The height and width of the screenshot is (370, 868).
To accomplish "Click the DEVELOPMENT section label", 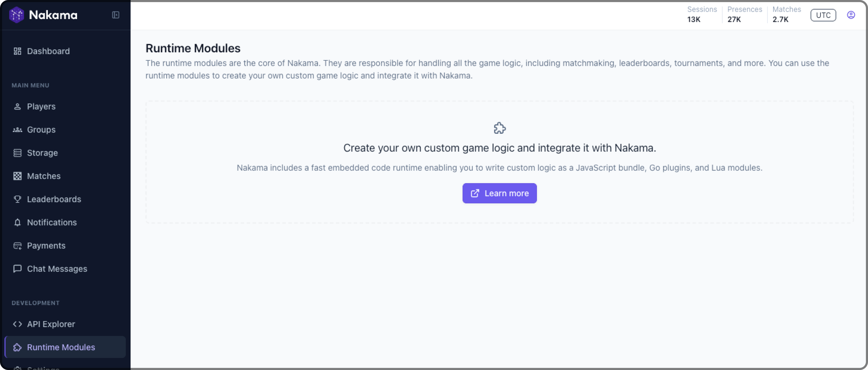I will [35, 303].
